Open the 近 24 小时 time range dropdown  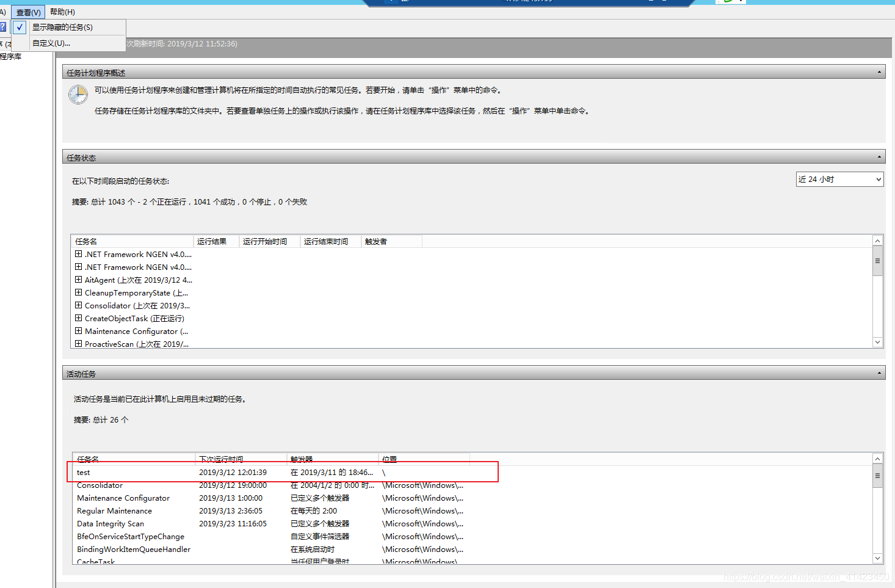[x=839, y=180]
